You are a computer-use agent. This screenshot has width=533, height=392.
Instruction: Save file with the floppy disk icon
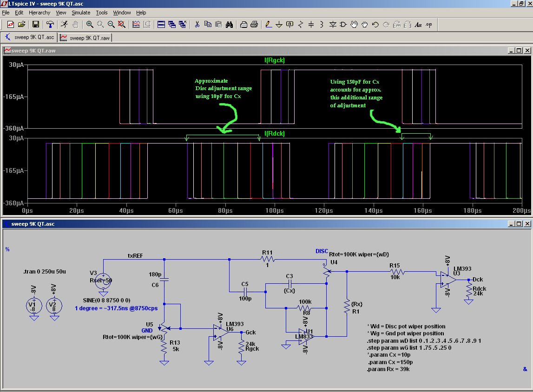point(35,25)
